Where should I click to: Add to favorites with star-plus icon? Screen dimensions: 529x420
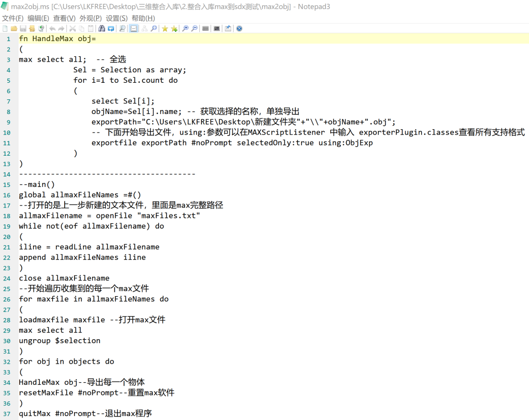[x=174, y=29]
